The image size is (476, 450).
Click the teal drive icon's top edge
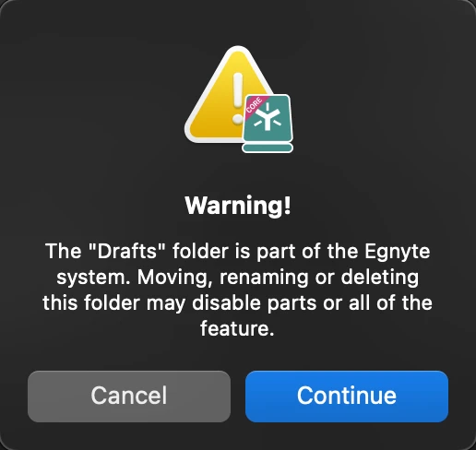268,96
